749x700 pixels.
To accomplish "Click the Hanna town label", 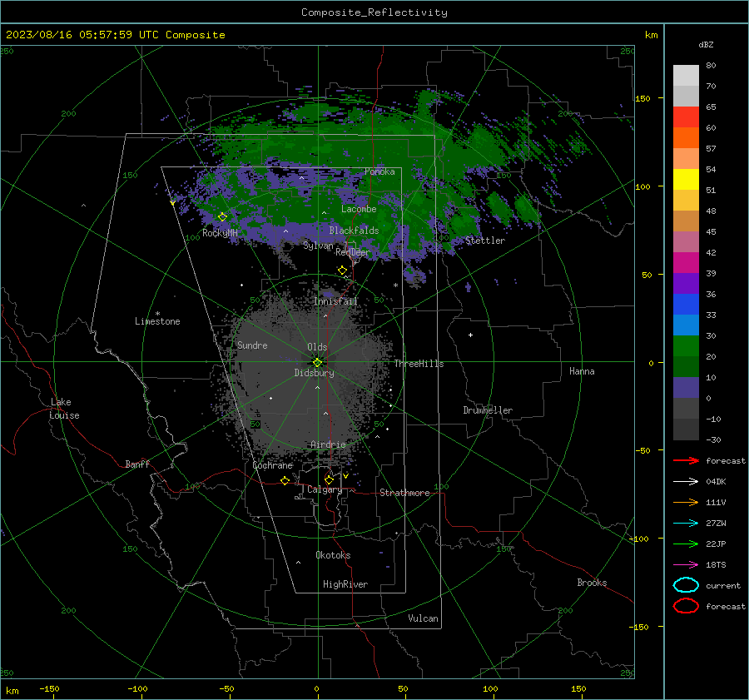I will pyautogui.click(x=582, y=371).
